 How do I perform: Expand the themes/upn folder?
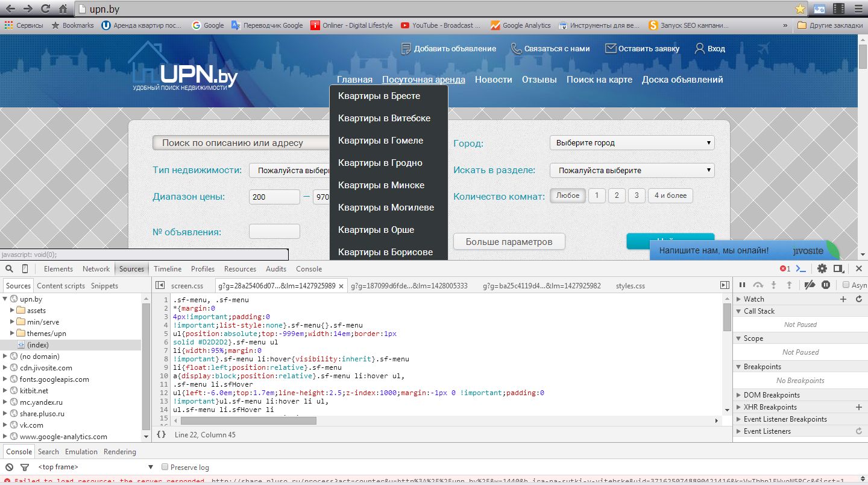point(13,333)
